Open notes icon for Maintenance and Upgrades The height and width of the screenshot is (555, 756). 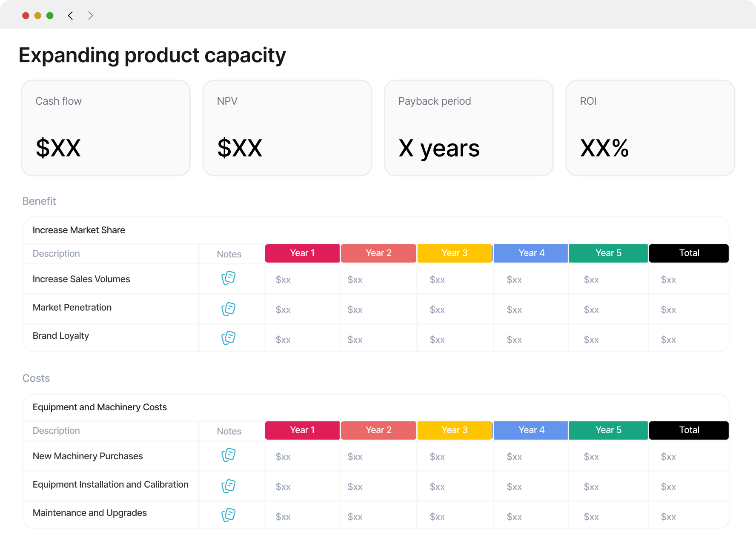click(229, 515)
